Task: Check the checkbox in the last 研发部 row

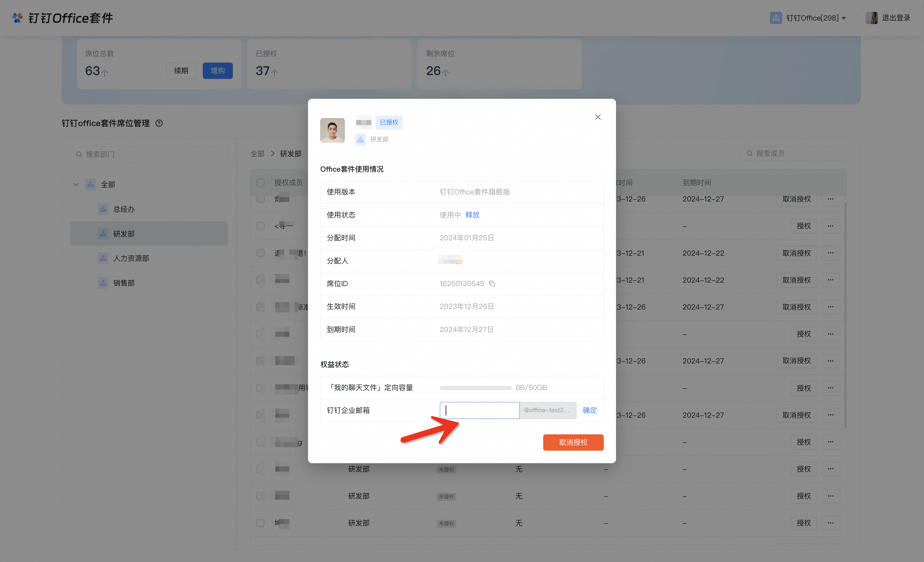Action: 260,523
